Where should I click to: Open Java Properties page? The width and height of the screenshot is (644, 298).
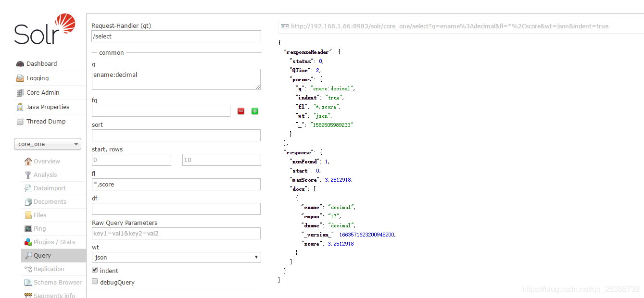point(48,107)
